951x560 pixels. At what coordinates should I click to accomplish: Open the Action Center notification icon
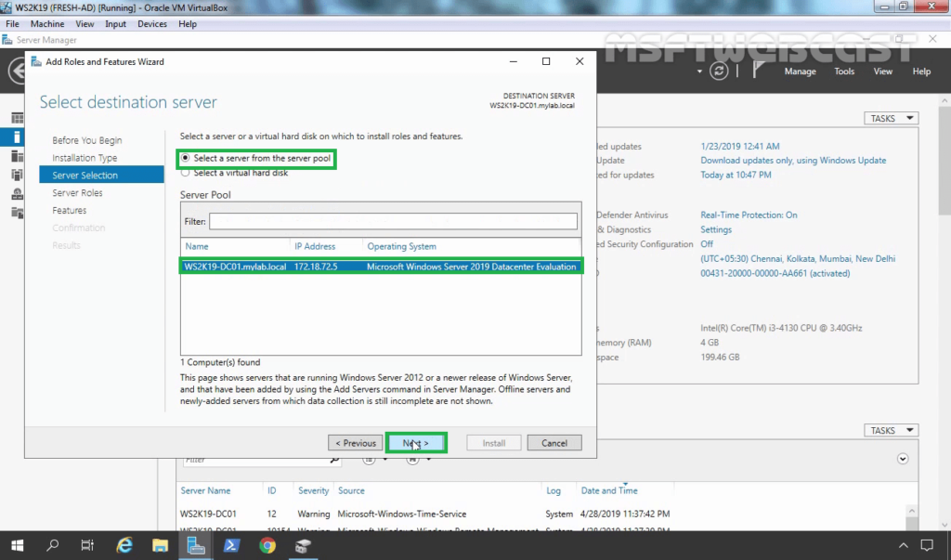(x=927, y=545)
